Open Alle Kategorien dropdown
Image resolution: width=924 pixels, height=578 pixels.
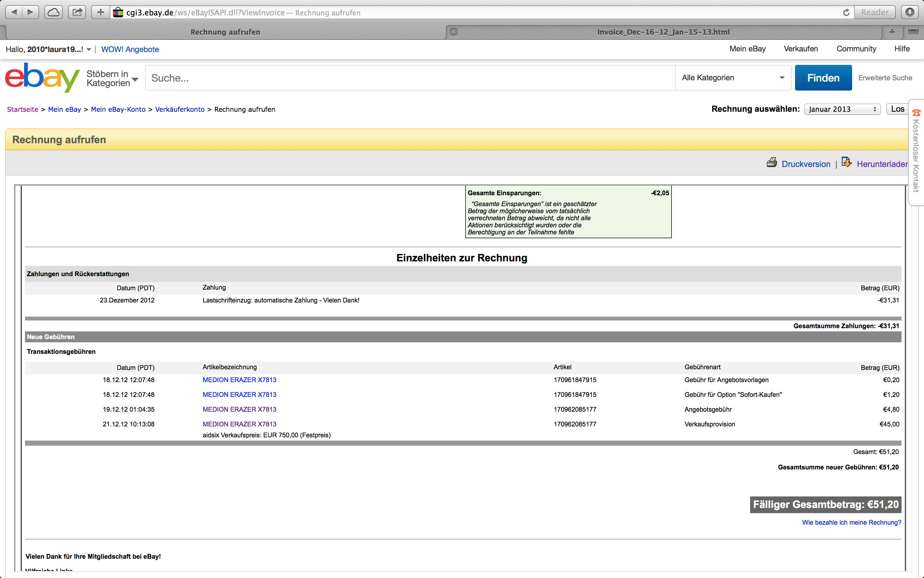tap(733, 78)
